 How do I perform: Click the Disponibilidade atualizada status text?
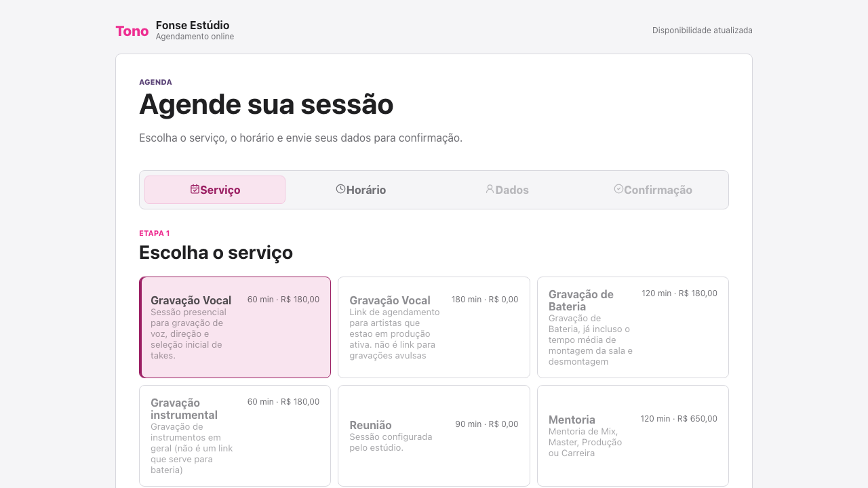(x=703, y=30)
